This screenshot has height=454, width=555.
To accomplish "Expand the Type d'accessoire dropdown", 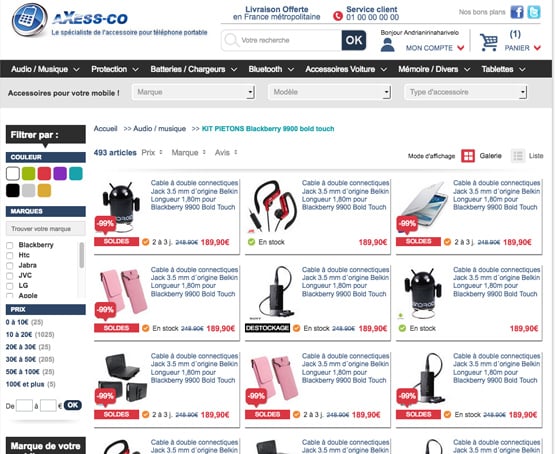I will (466, 92).
